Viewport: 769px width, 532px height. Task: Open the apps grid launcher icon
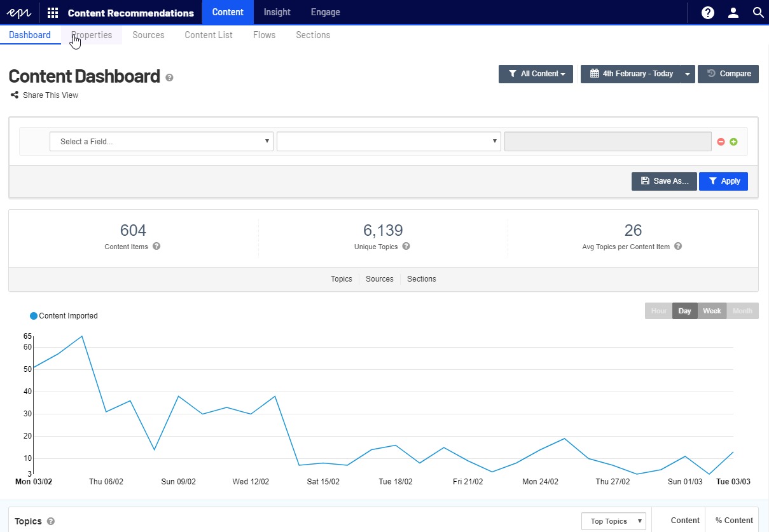(x=53, y=13)
